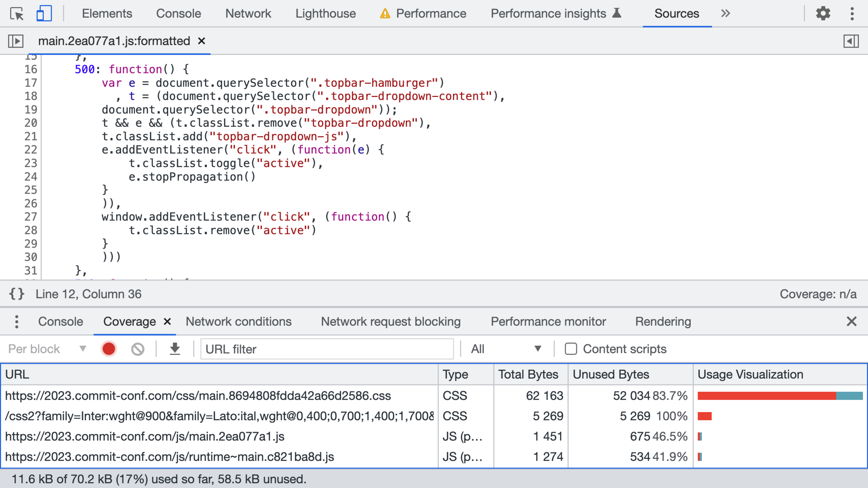Select main.8694808fdda42a66d2586.css coverage row

pyautogui.click(x=198, y=396)
